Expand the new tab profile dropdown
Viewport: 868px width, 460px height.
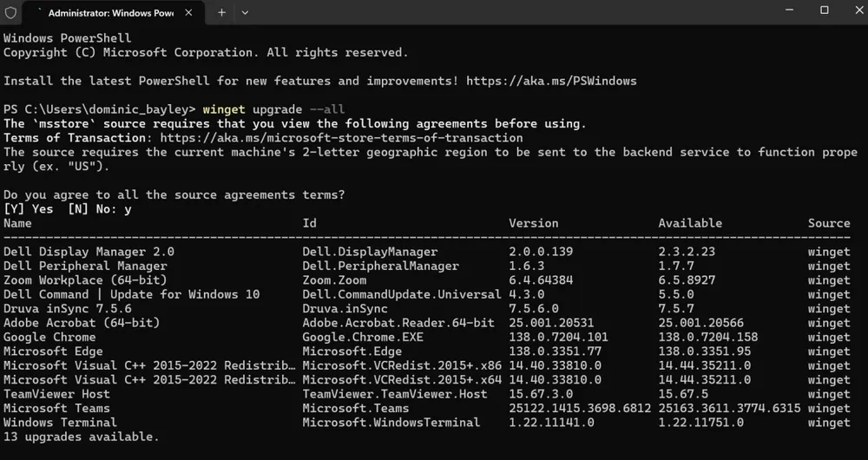point(245,13)
